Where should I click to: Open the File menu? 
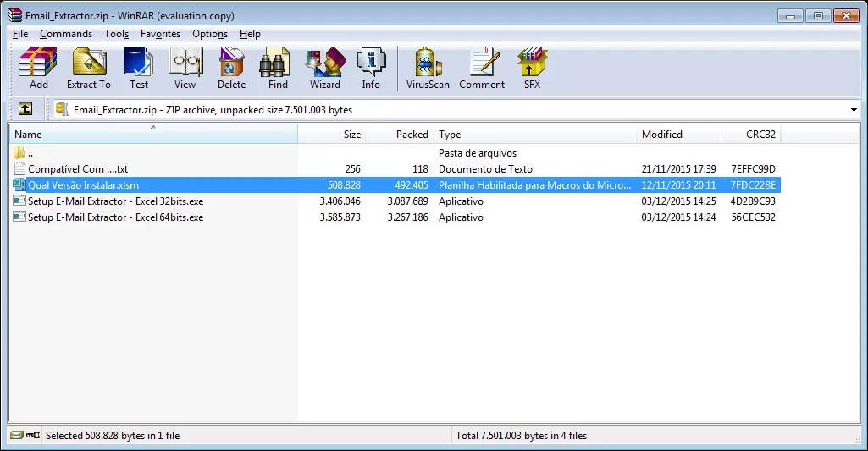(20, 34)
